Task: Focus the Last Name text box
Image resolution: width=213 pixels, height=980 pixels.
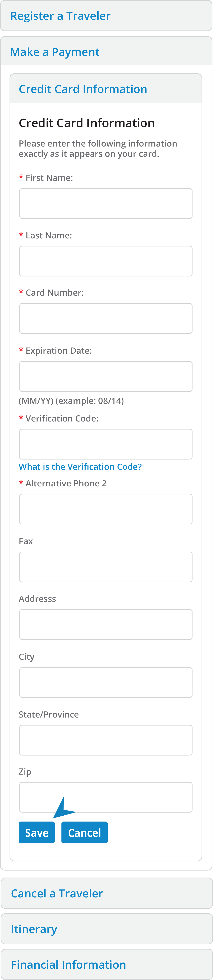Action: point(106,261)
